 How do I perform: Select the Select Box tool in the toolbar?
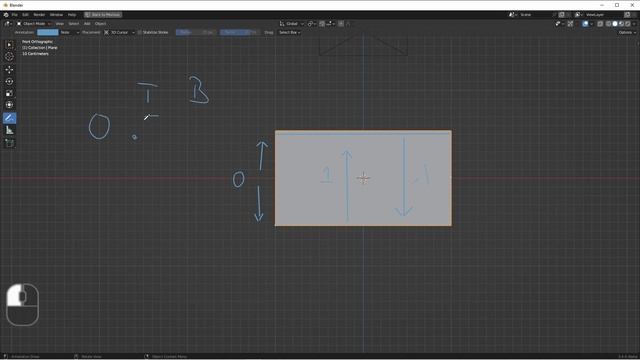(x=9, y=44)
